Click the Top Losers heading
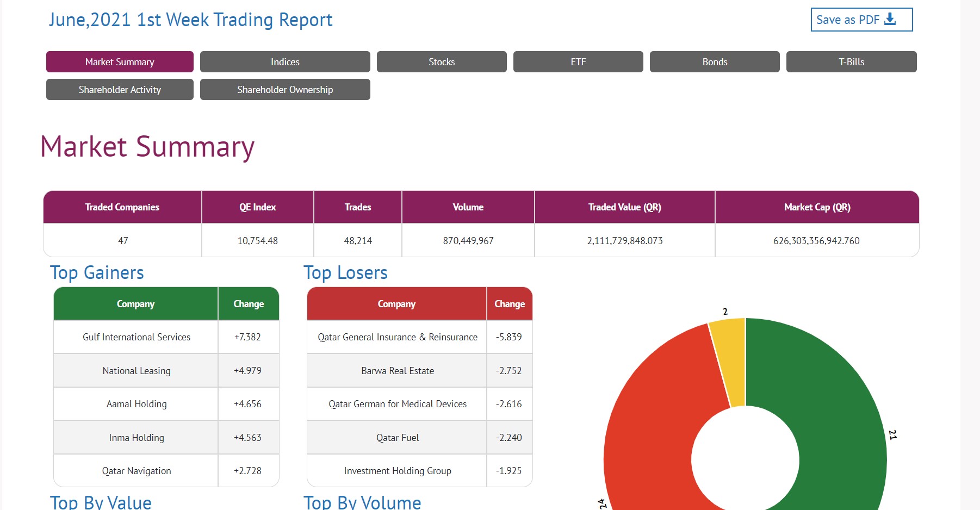Screen dimensions: 980x510 (345, 272)
